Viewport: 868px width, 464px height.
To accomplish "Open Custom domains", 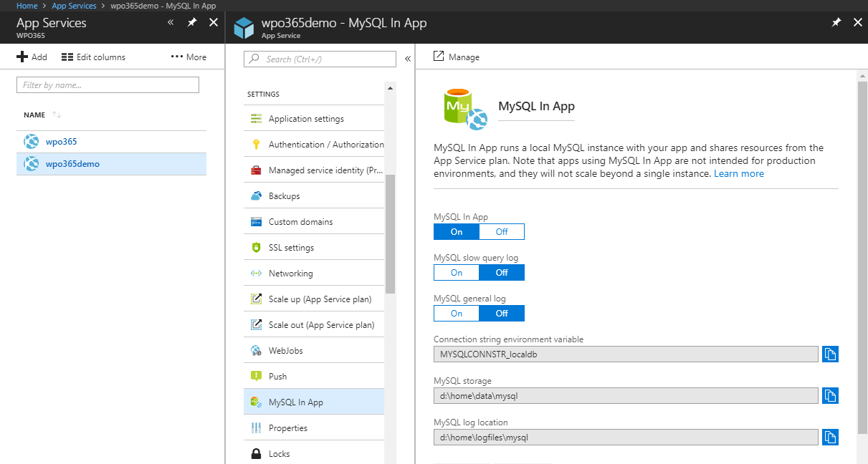I will (x=314, y=222).
